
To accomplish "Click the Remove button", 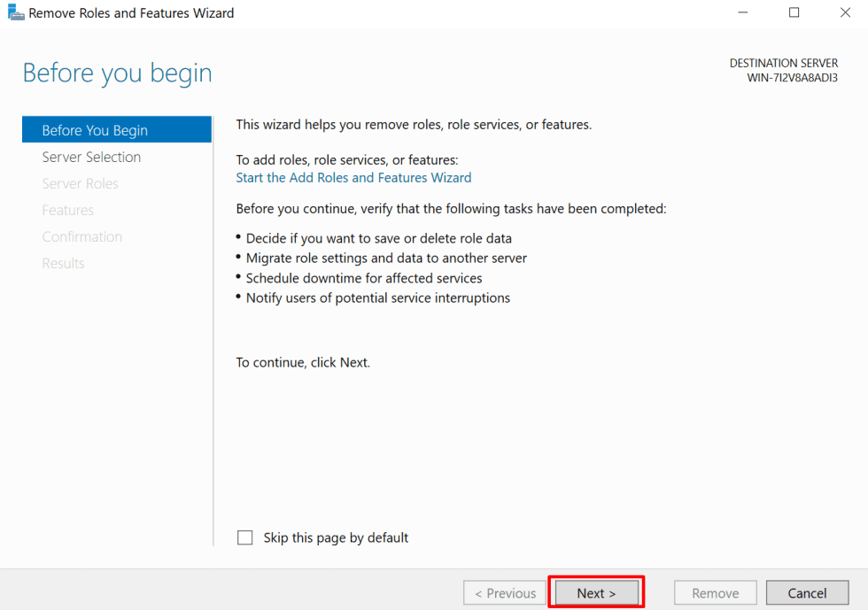I will click(715, 592).
